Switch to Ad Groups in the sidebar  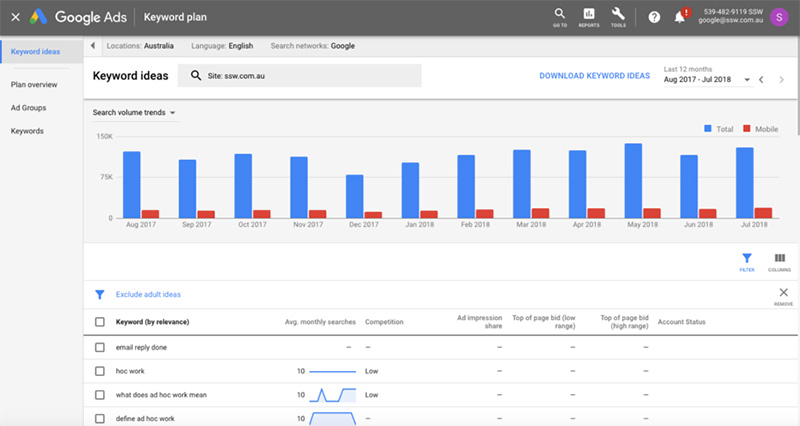pyautogui.click(x=28, y=108)
